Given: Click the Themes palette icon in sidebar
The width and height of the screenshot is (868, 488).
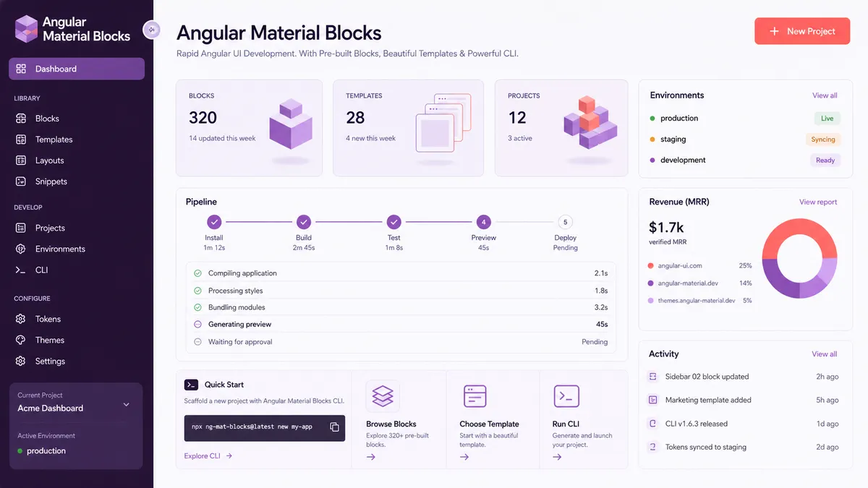Looking at the screenshot, I should pyautogui.click(x=21, y=340).
